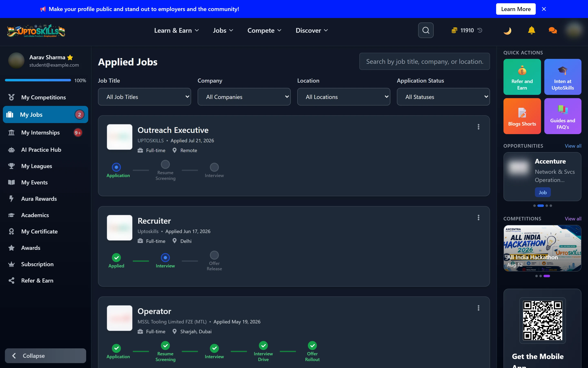Viewport: 588px width, 368px height.
Task: Click Recruiter company logo thumbnail
Action: coord(120,228)
